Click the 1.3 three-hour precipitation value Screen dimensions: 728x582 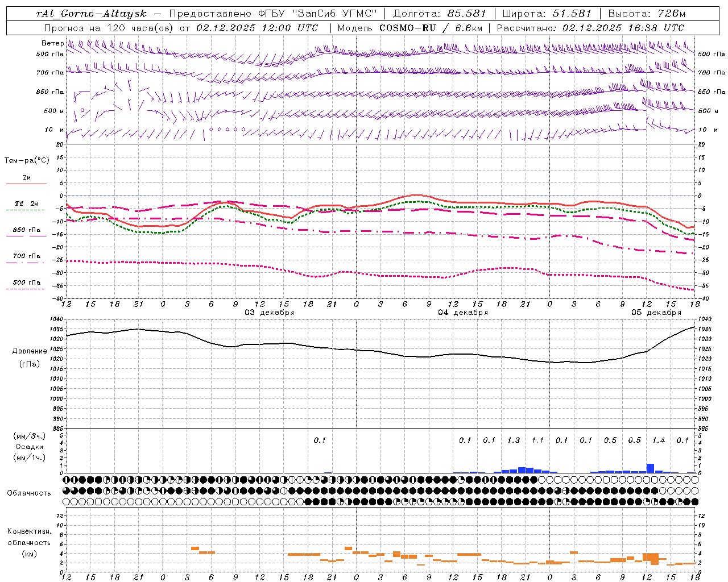coord(514,440)
